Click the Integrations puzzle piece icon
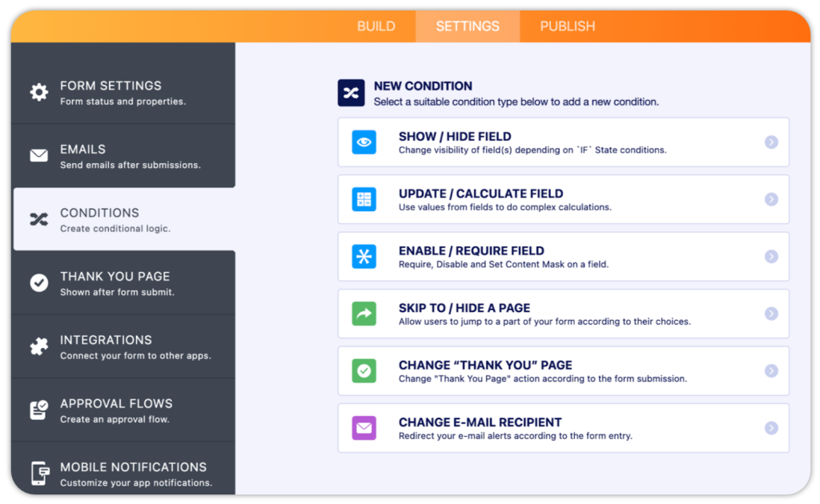The image size is (820, 504). tap(38, 346)
